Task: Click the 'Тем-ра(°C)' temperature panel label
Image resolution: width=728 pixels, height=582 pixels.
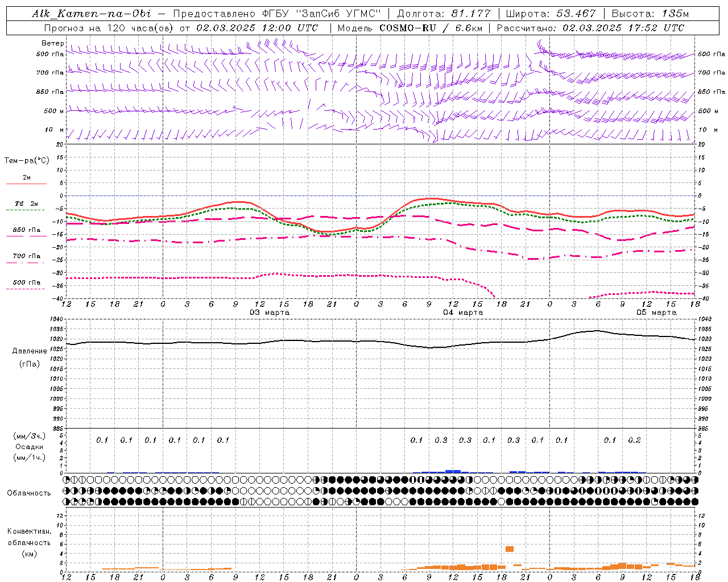Action: [x=27, y=161]
